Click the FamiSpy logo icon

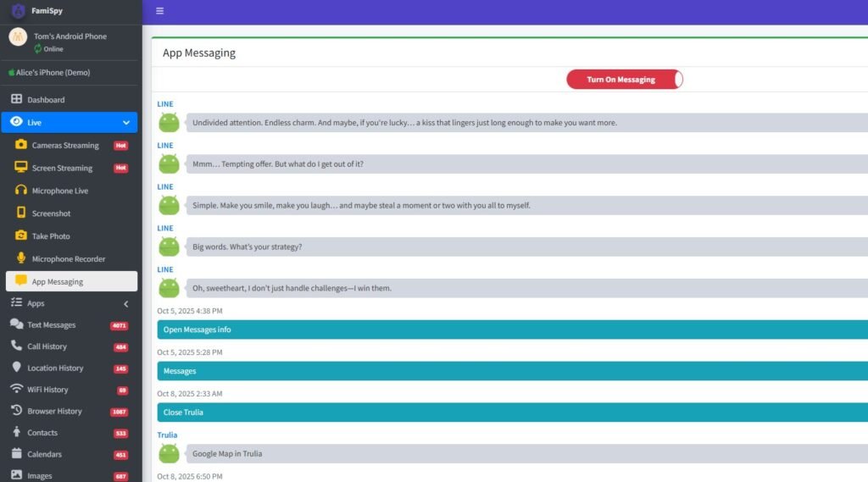click(x=18, y=11)
